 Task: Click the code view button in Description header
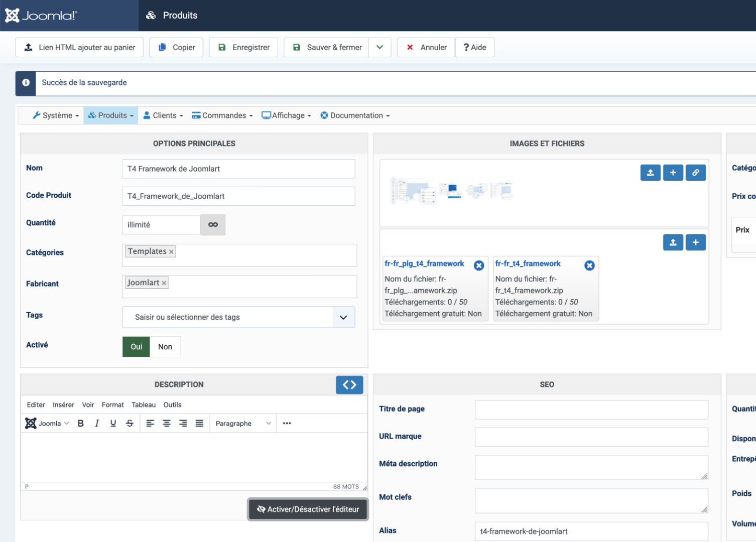[x=349, y=385]
